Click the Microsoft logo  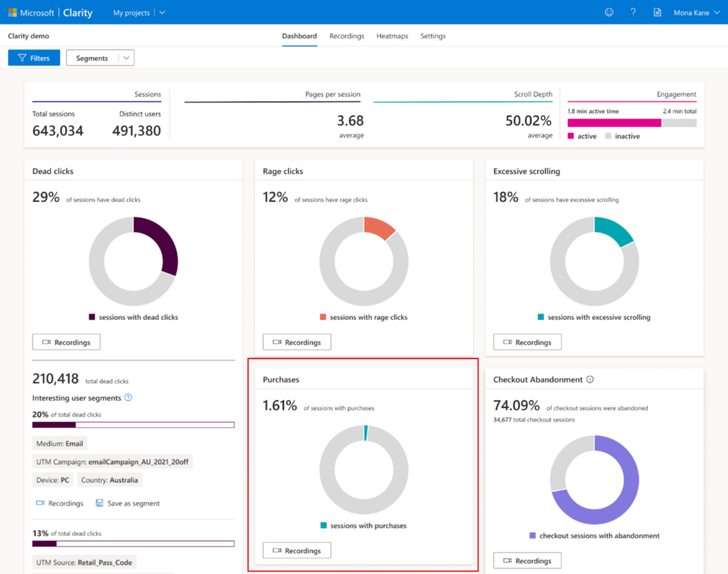13,12
